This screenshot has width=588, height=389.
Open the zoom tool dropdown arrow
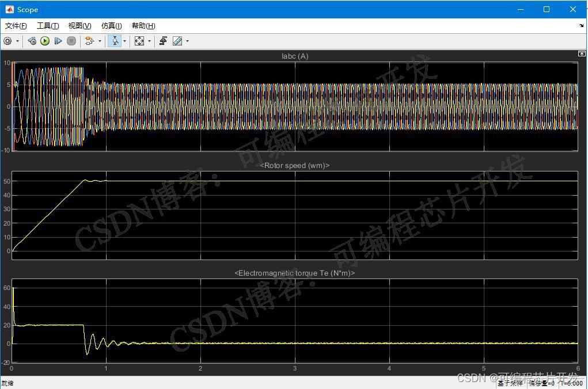124,41
